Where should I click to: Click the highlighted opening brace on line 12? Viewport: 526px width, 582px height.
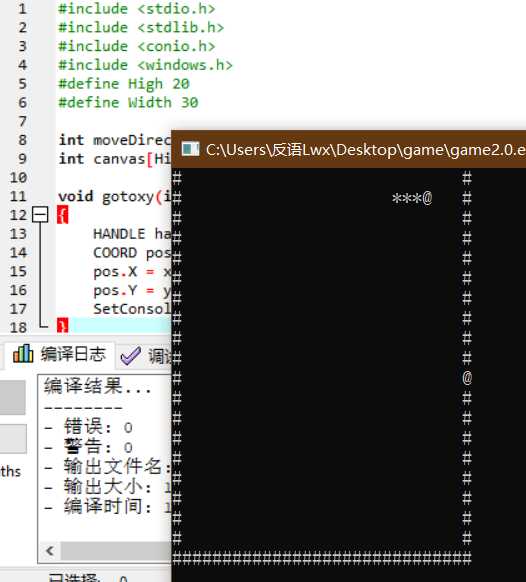click(x=62, y=215)
